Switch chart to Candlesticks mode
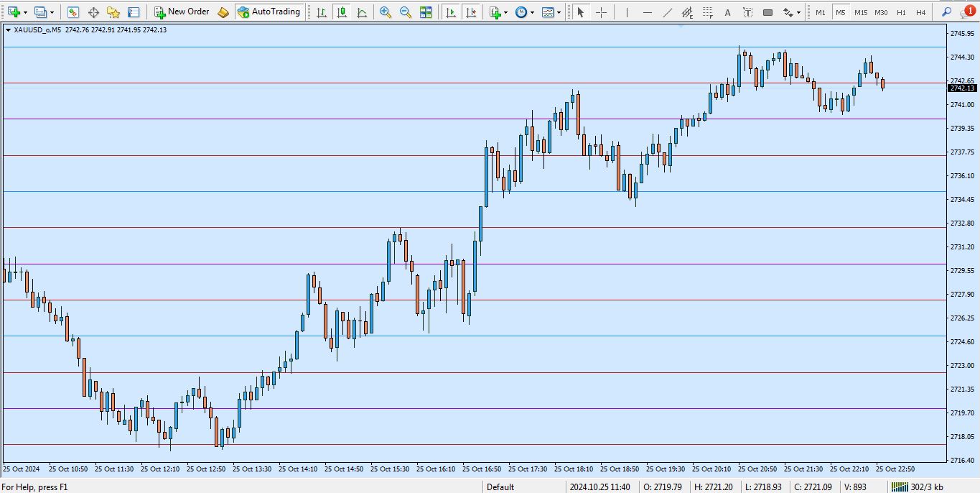This screenshot has height=493, width=980. tap(342, 12)
